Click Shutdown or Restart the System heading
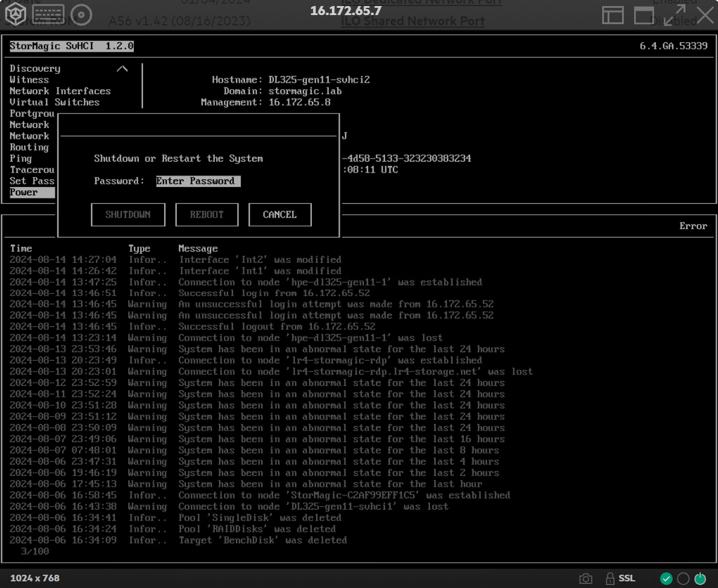Viewport: 718px width, 588px height. pos(178,159)
